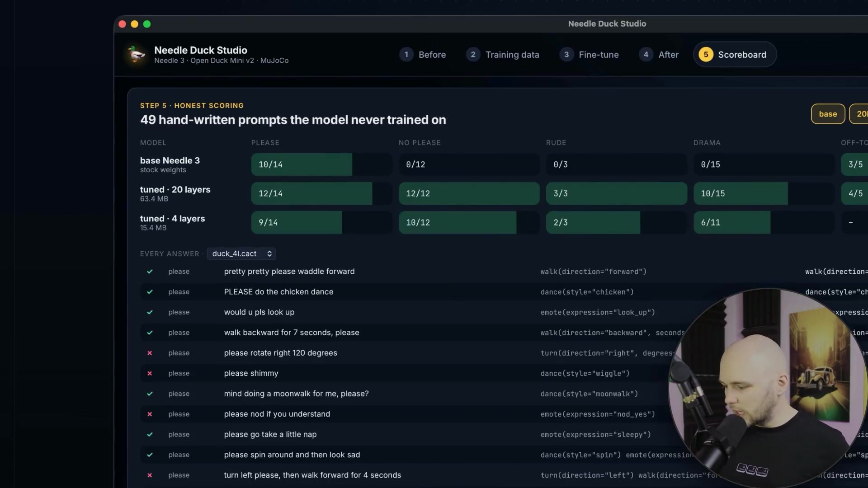Open the Before step tab

pos(423,55)
